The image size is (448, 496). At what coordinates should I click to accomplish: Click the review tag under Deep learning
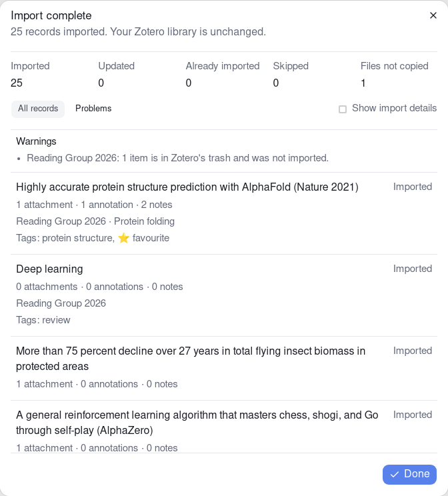tap(56, 320)
